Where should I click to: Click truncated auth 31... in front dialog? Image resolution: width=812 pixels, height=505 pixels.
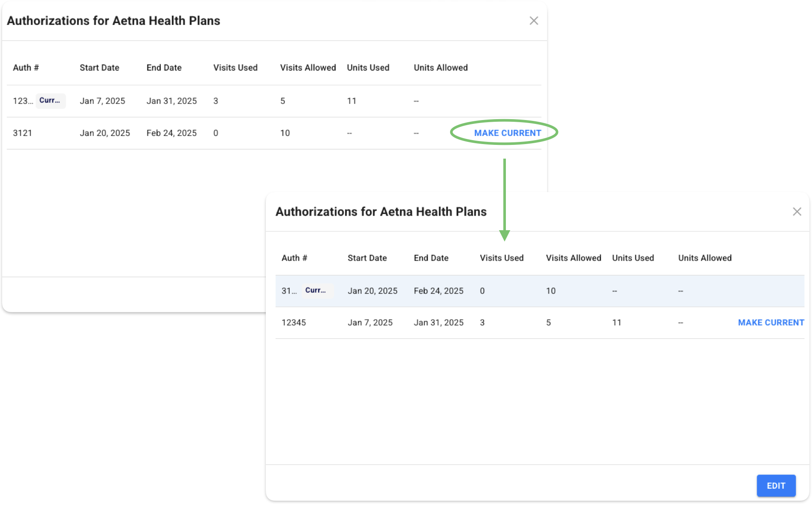(289, 291)
